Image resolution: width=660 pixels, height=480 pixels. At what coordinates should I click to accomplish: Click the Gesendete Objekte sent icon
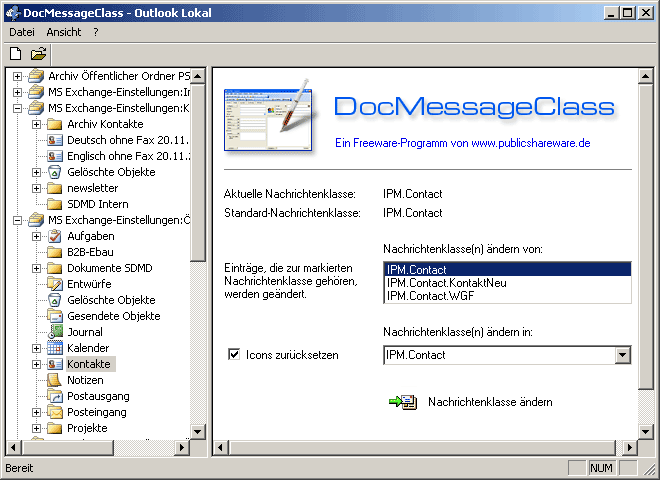coord(55,316)
